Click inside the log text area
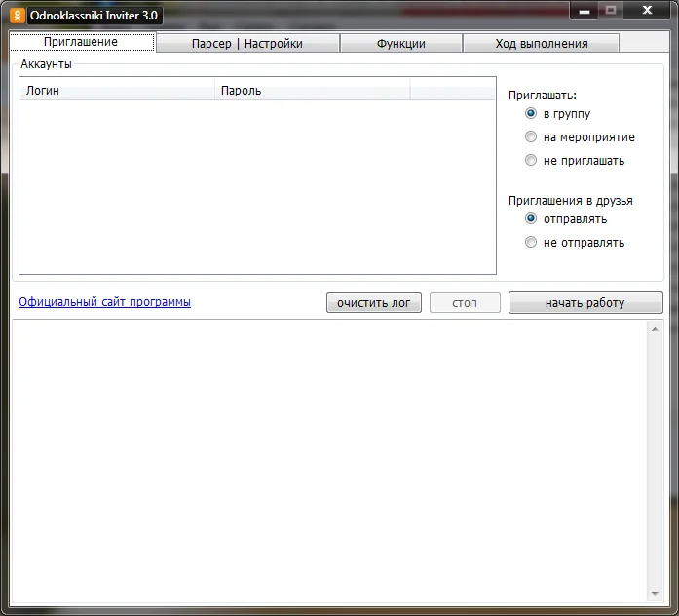 329,461
